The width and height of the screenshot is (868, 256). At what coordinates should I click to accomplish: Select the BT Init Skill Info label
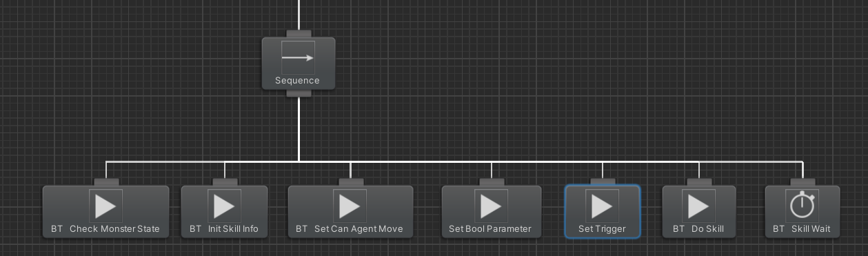point(224,229)
